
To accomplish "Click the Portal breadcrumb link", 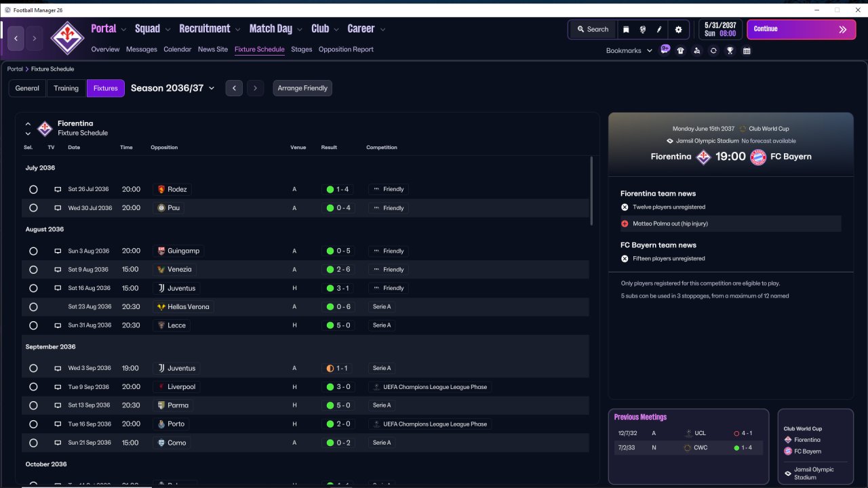I will (15, 69).
